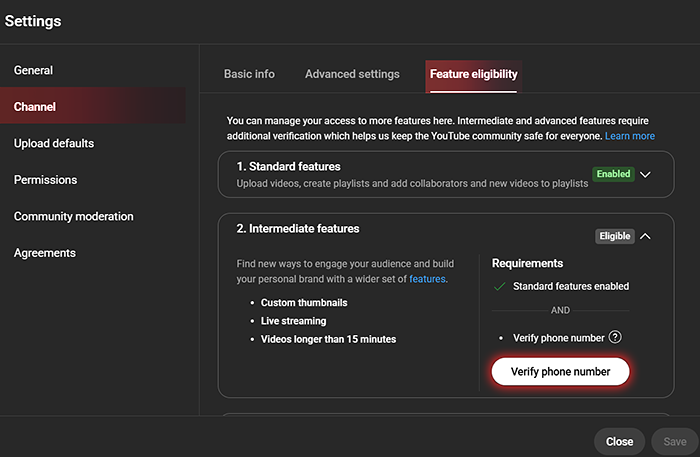
Task: Go to Upload defaults in the sidebar
Action: [54, 143]
